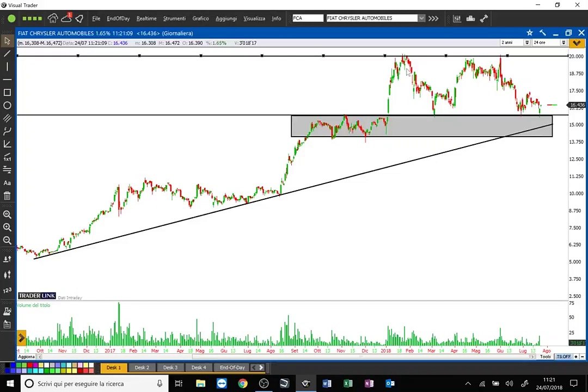
Task: Select the Fibonacci retracement levels tool
Action: click(7, 170)
